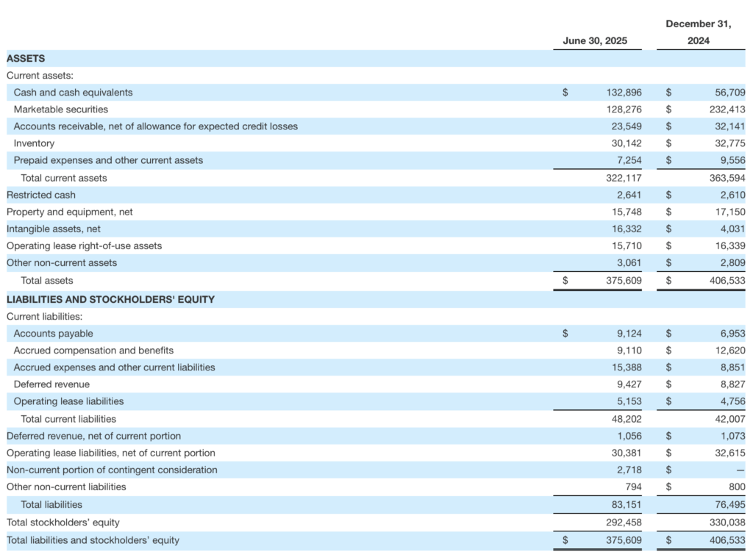
Task: Select 'Total current liabilities' label
Action: point(68,419)
